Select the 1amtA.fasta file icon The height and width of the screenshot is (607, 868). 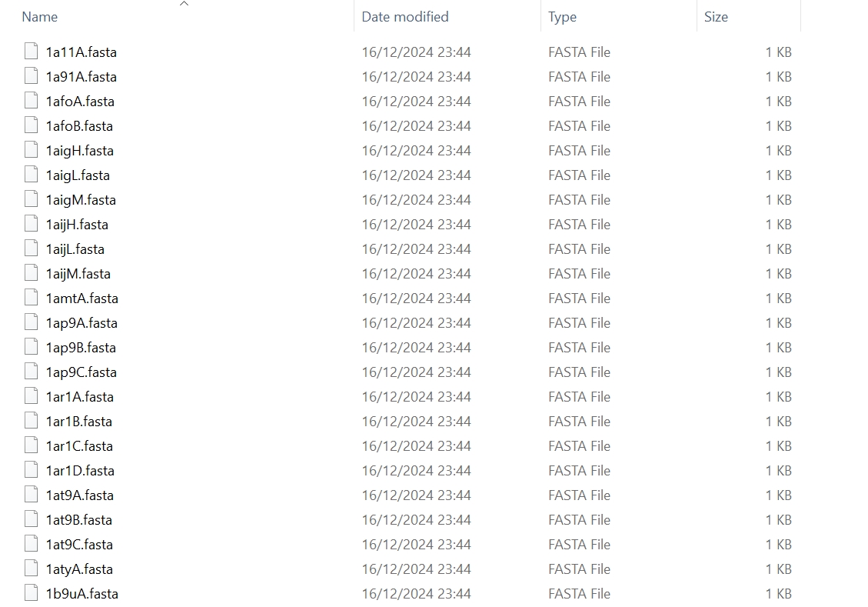tap(31, 298)
